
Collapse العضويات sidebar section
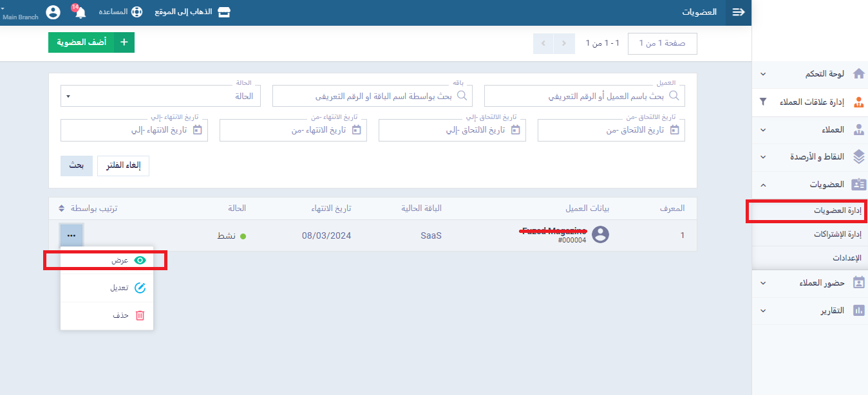pyautogui.click(x=763, y=185)
